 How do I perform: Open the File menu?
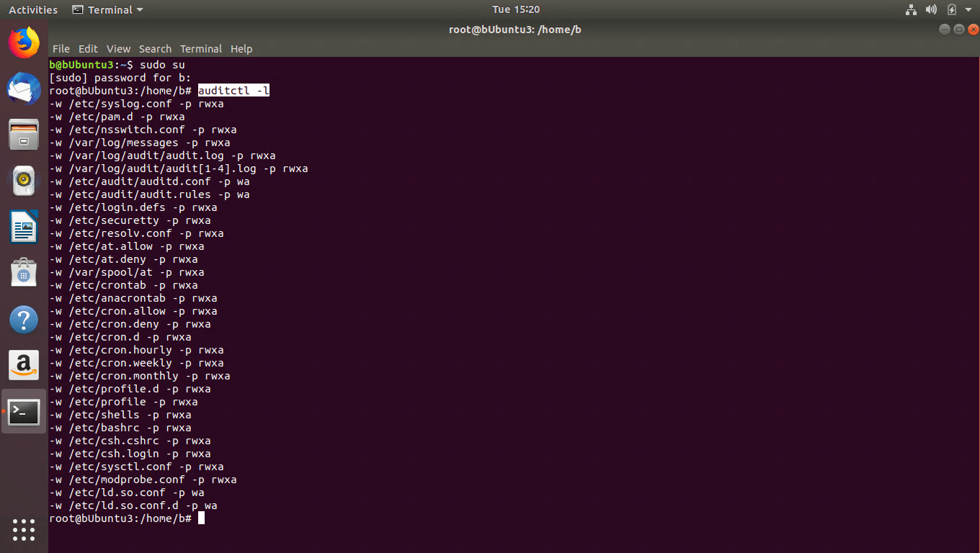[61, 49]
